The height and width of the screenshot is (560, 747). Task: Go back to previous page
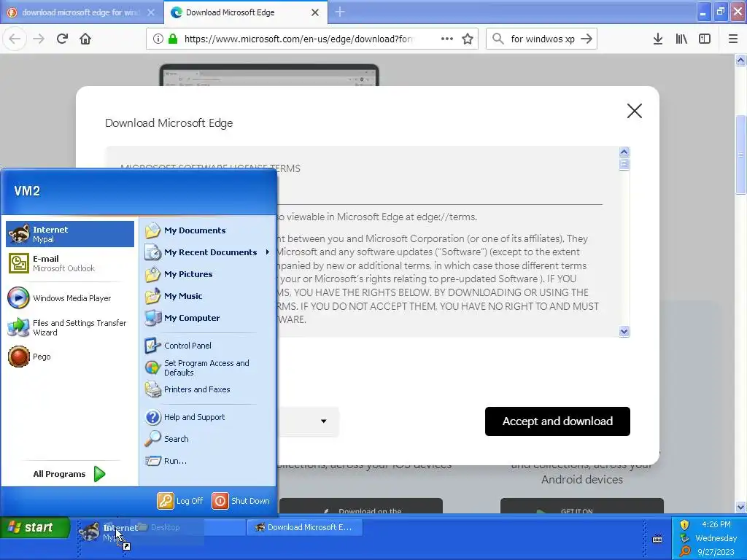point(15,39)
